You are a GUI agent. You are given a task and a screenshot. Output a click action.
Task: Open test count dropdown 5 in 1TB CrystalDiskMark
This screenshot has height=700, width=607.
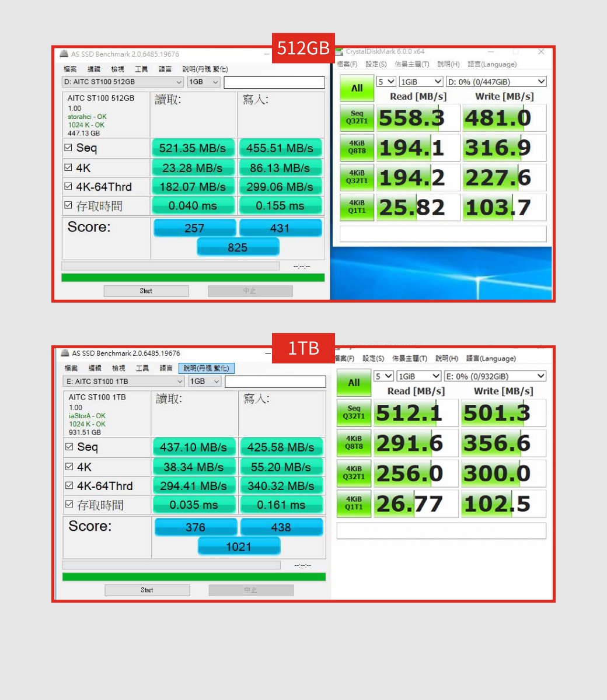click(x=384, y=376)
